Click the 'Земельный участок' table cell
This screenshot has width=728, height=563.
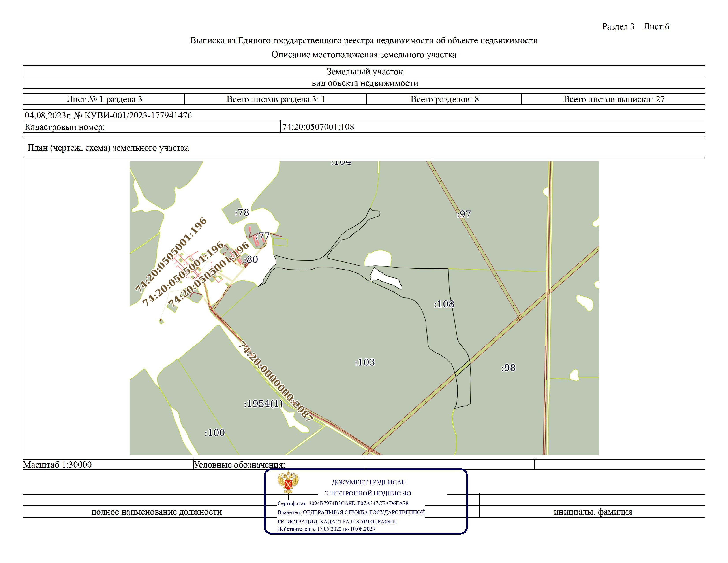[364, 71]
